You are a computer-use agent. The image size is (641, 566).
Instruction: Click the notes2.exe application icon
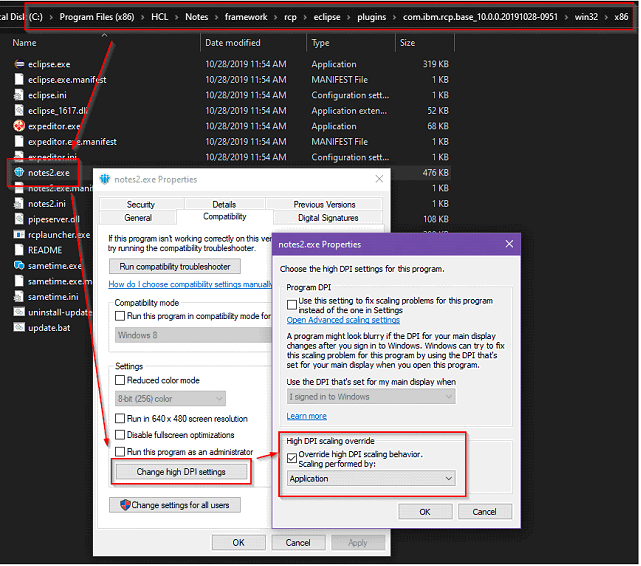(19, 172)
